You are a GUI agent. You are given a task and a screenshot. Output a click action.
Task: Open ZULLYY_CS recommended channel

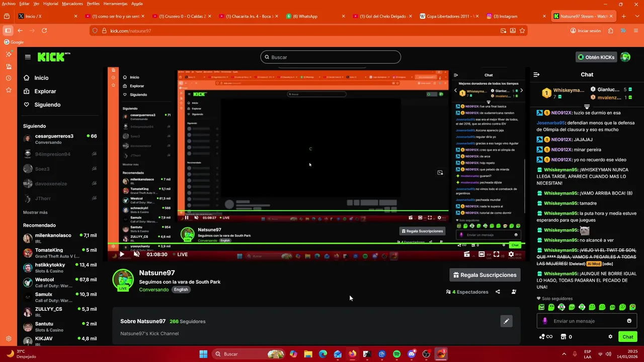[59, 312]
